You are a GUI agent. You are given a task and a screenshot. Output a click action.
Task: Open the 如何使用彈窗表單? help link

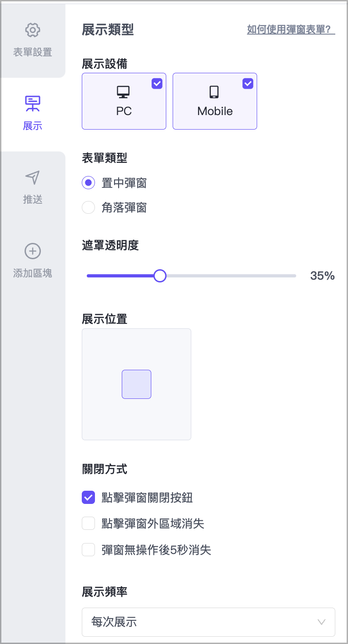click(x=291, y=30)
